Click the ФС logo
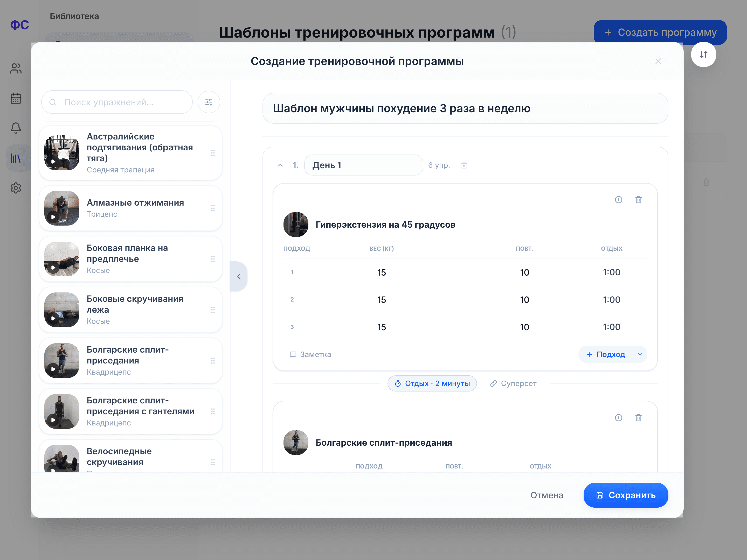 pos(20,25)
